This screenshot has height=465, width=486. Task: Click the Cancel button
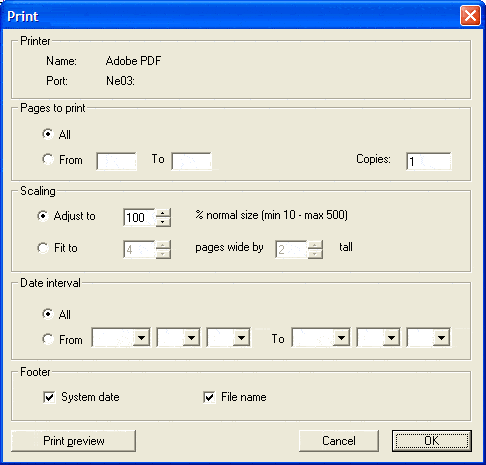tap(339, 441)
